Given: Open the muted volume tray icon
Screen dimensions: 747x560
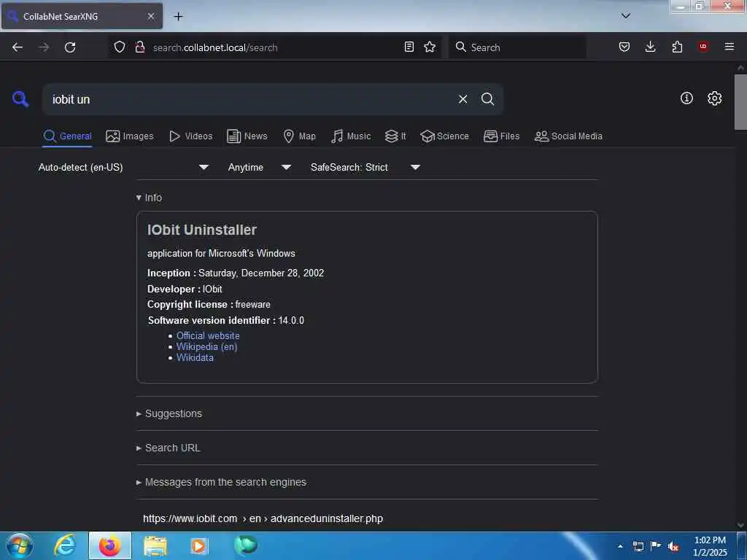Looking at the screenshot, I should pyautogui.click(x=673, y=546).
